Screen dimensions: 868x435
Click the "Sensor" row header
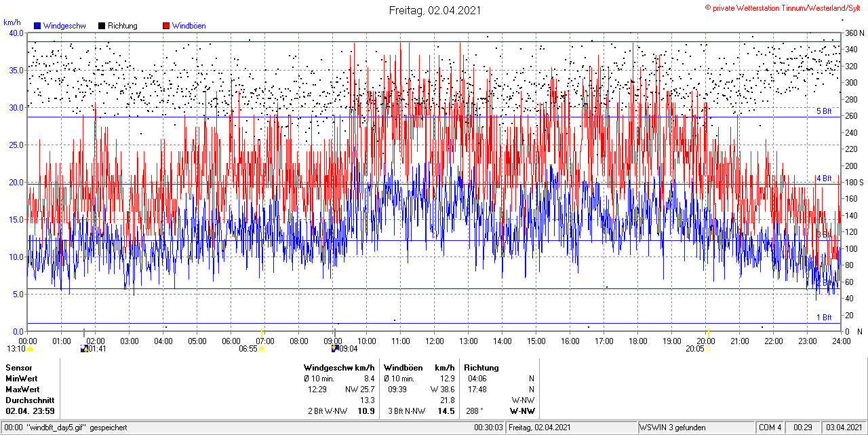pyautogui.click(x=18, y=368)
